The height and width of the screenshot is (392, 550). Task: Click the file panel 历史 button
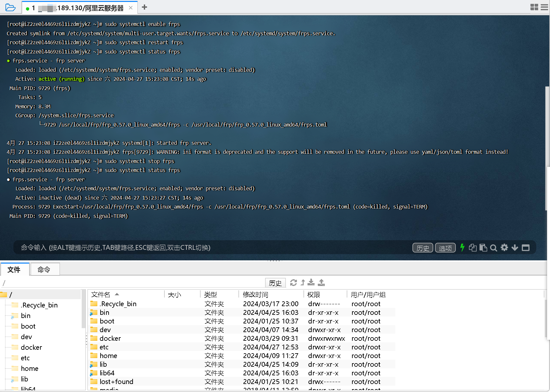point(275,283)
